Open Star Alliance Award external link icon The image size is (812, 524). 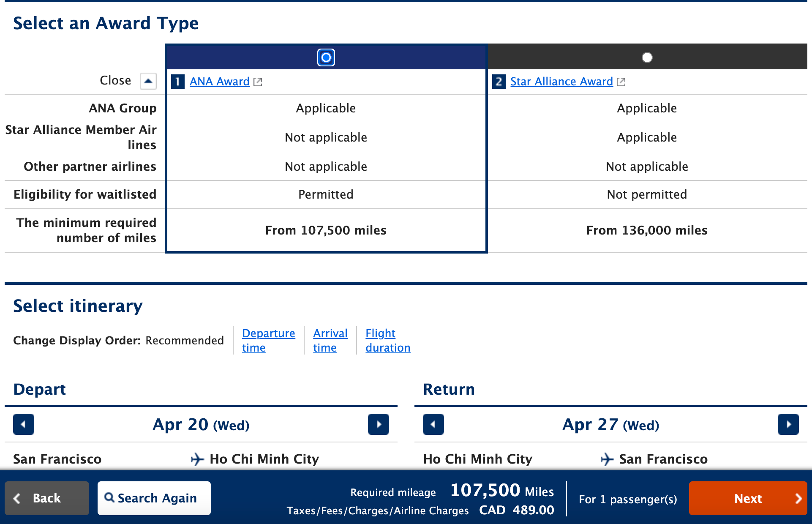(x=621, y=82)
